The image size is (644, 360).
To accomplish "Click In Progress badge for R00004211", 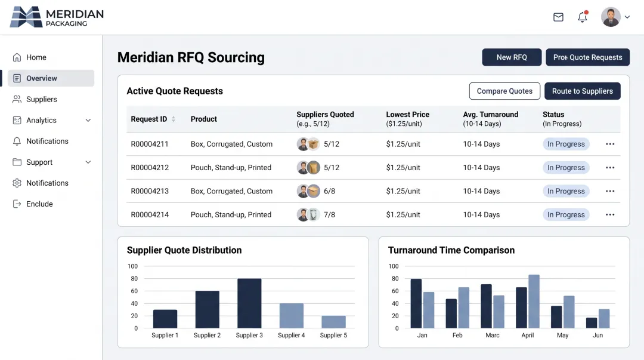I will tap(566, 144).
